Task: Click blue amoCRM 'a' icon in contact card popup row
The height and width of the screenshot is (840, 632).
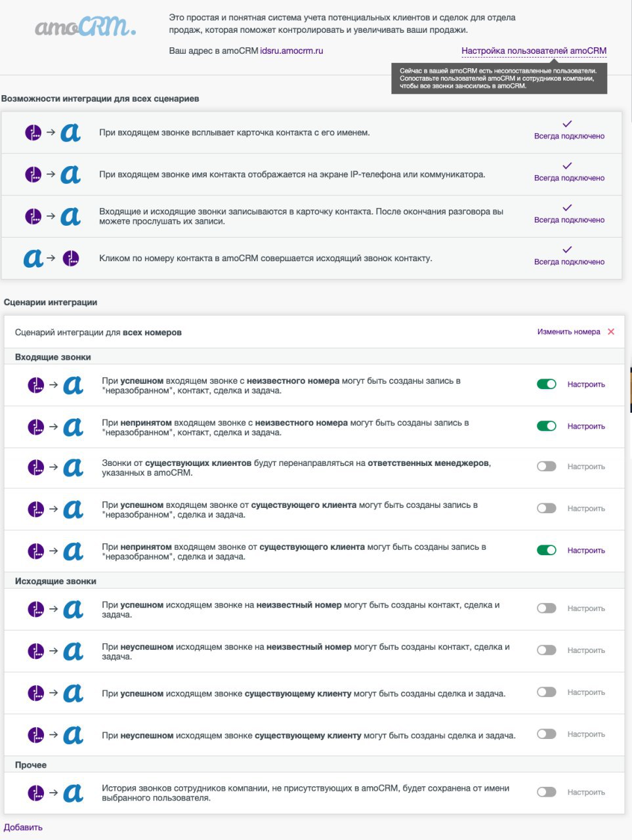Action: pyautogui.click(x=70, y=133)
